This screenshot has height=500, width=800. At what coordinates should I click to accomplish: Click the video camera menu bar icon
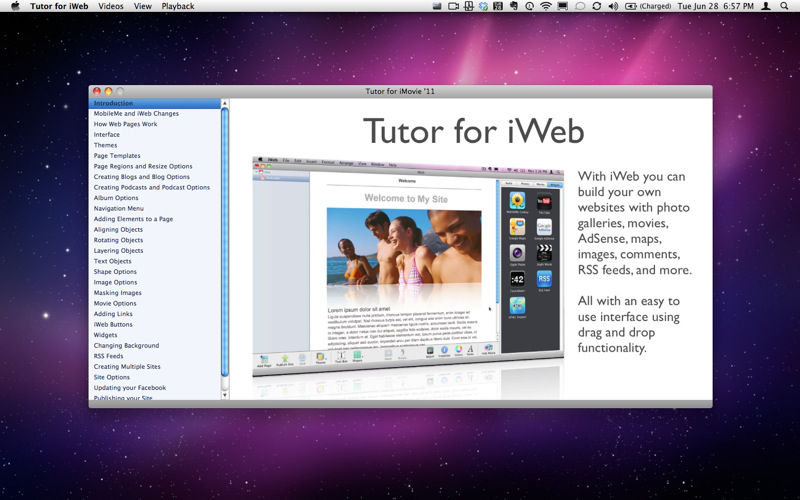click(454, 6)
